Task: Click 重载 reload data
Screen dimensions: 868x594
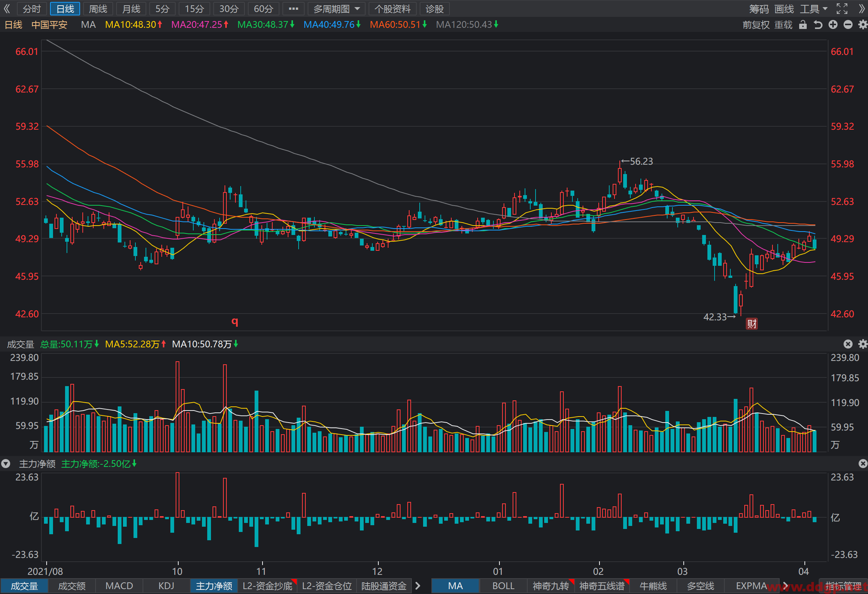Action: [x=784, y=25]
